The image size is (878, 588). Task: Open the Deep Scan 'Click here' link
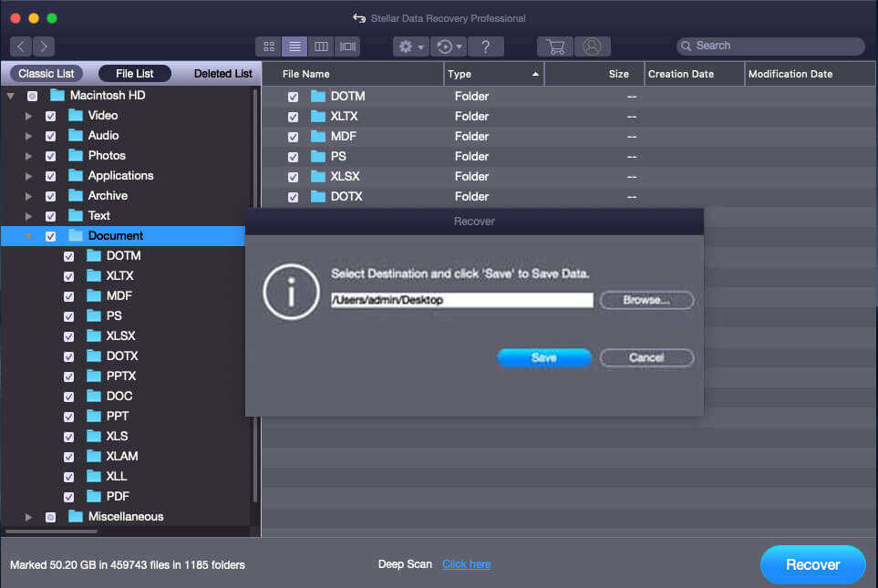point(467,564)
